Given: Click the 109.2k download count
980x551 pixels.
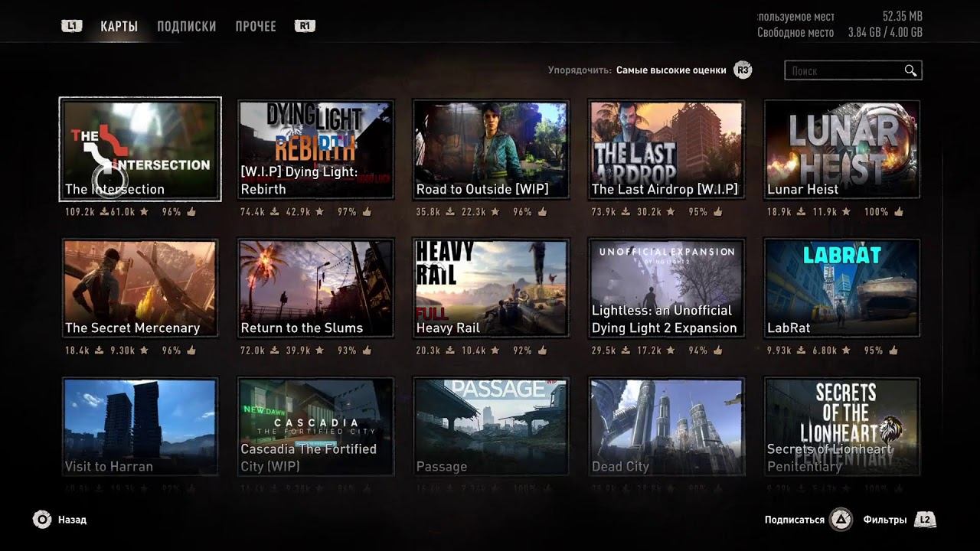Looking at the screenshot, I should coord(80,212).
